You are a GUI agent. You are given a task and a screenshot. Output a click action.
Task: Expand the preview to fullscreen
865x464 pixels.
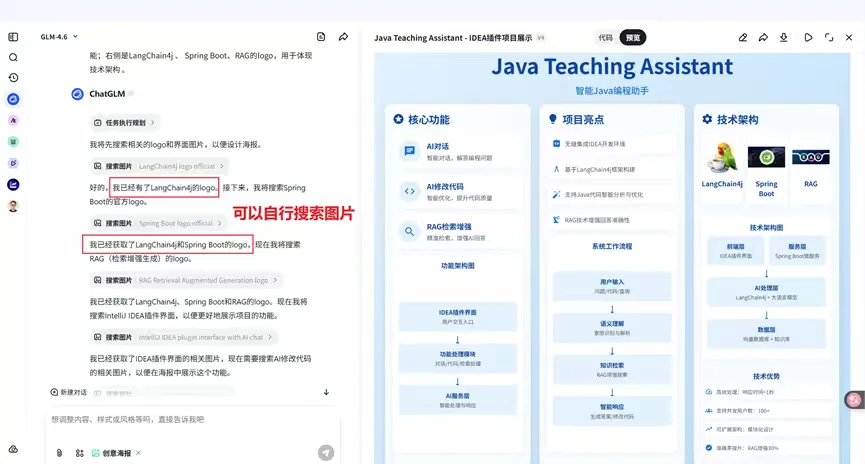coord(829,38)
